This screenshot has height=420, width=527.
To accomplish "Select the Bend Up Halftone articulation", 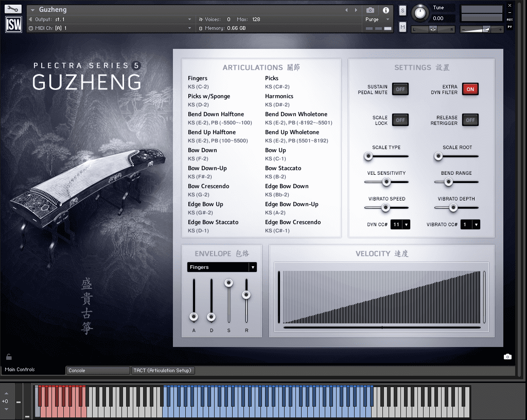I will tap(212, 132).
